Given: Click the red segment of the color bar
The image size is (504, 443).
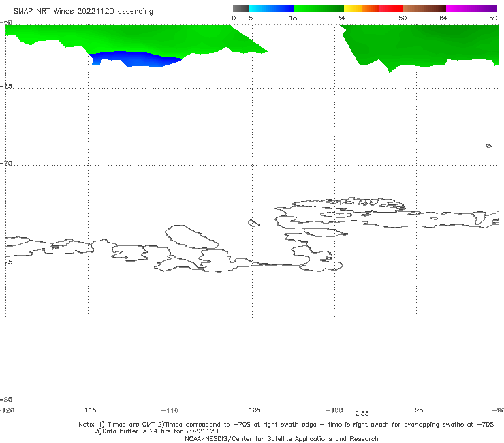Looking at the screenshot, I should point(391,8).
